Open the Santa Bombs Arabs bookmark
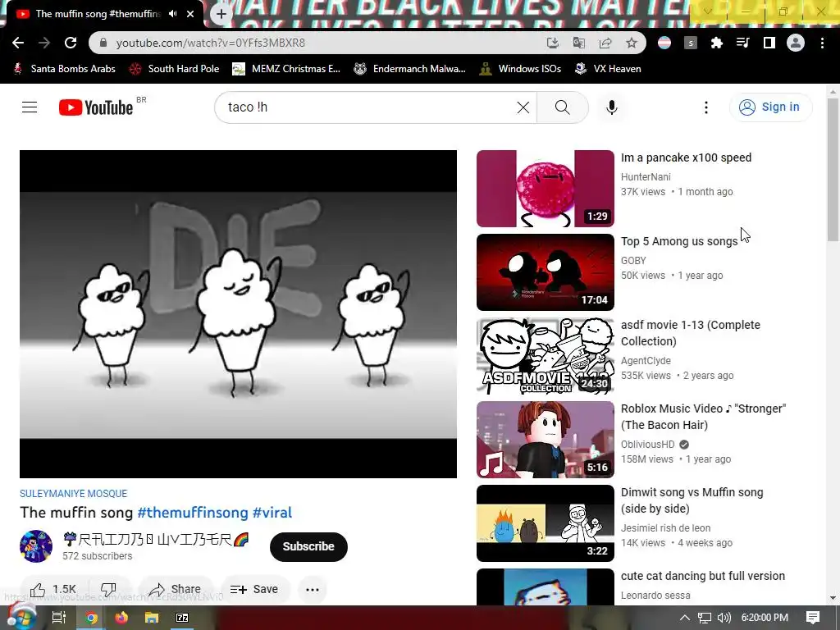 [x=64, y=69]
